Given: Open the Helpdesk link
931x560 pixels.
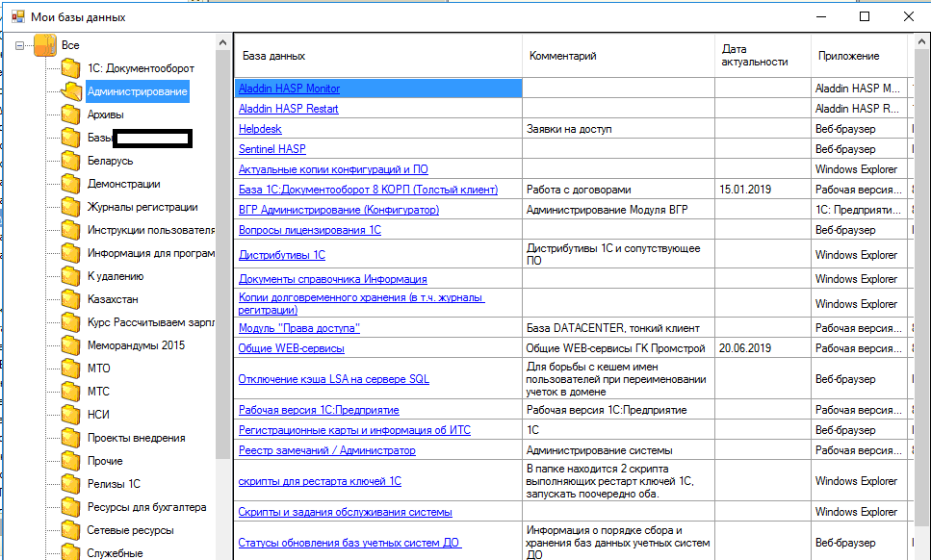Looking at the screenshot, I should pos(260,129).
